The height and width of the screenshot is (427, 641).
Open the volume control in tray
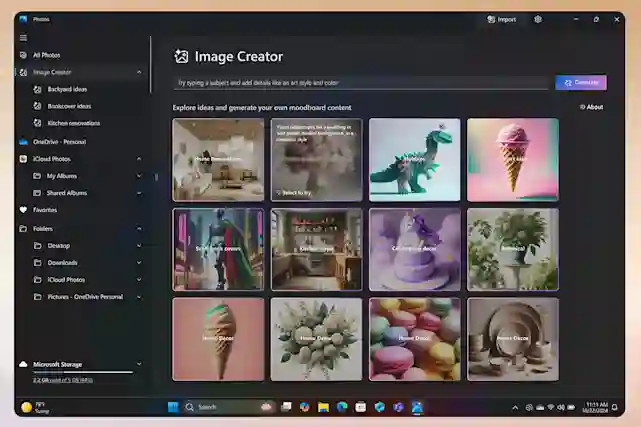[x=561, y=407]
